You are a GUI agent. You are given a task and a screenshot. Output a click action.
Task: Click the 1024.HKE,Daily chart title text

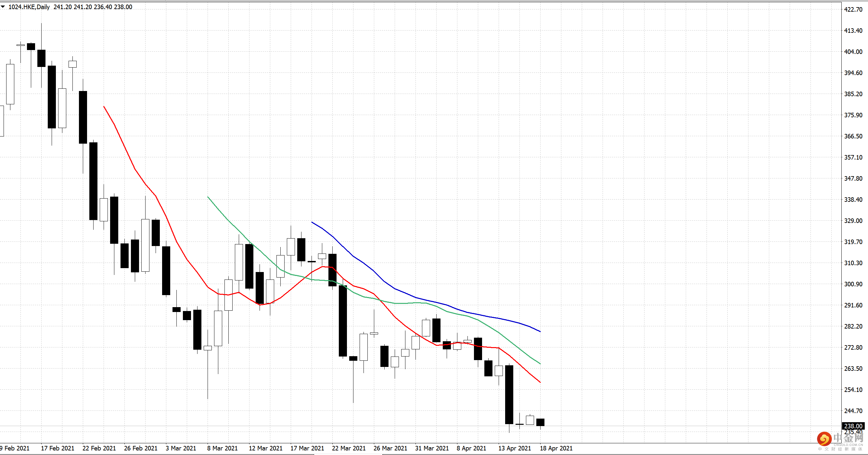pos(29,7)
